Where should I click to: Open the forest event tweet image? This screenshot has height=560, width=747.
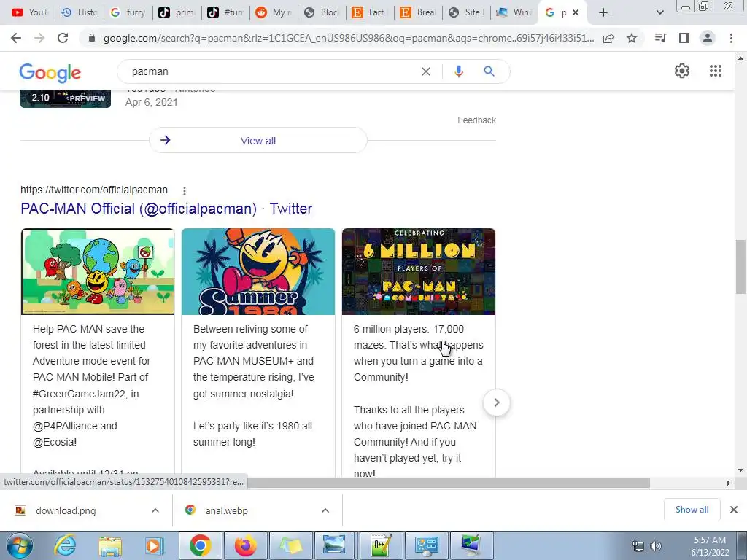(98, 271)
